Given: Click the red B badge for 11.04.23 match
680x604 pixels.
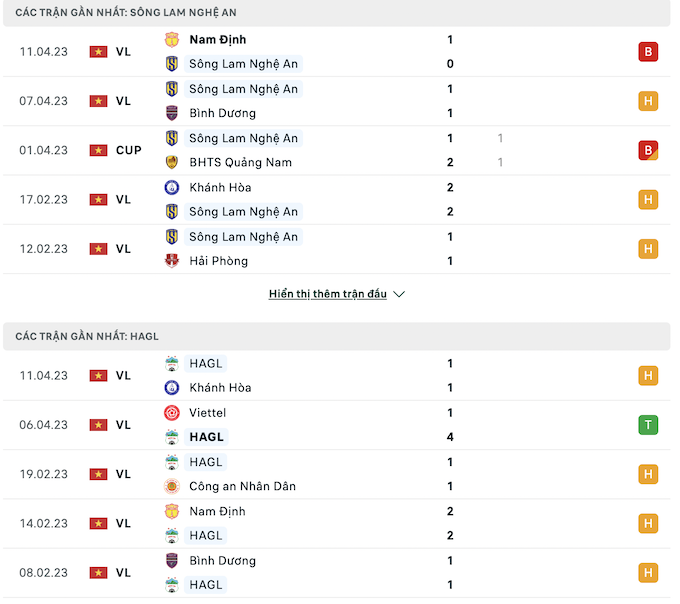Looking at the screenshot, I should click(x=648, y=52).
